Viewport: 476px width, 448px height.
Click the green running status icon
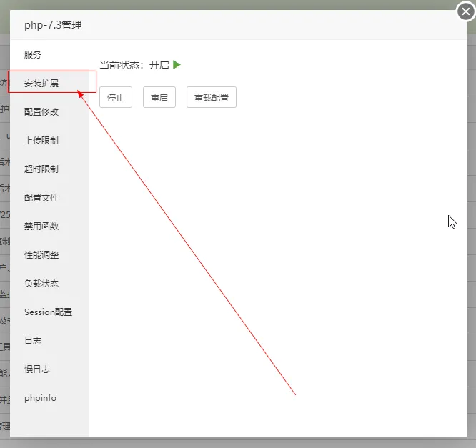click(x=177, y=64)
